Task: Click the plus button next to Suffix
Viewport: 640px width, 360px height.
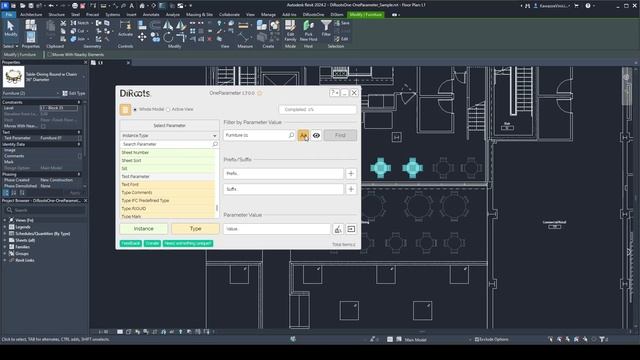Action: pos(351,189)
